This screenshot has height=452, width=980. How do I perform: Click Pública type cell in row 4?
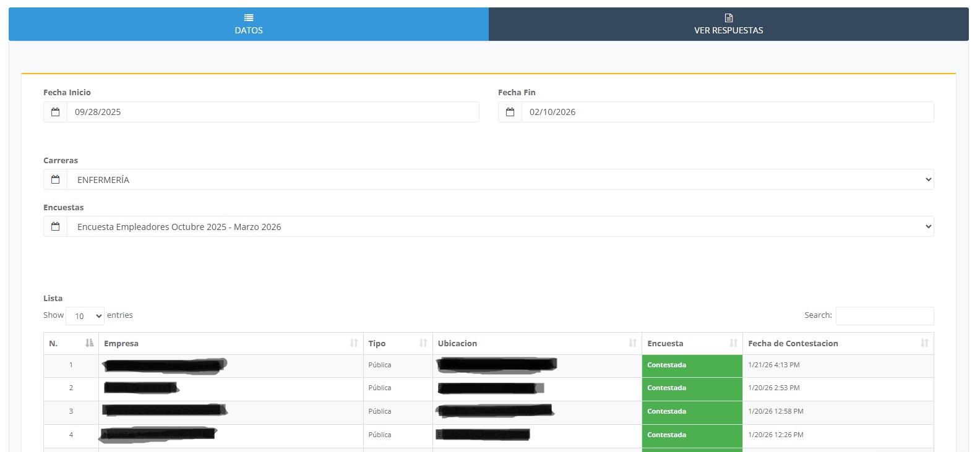[398, 435]
